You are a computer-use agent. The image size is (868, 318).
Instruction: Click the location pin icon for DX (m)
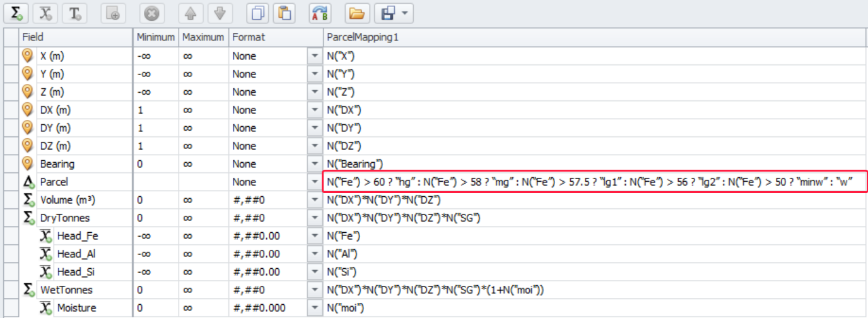click(x=28, y=109)
